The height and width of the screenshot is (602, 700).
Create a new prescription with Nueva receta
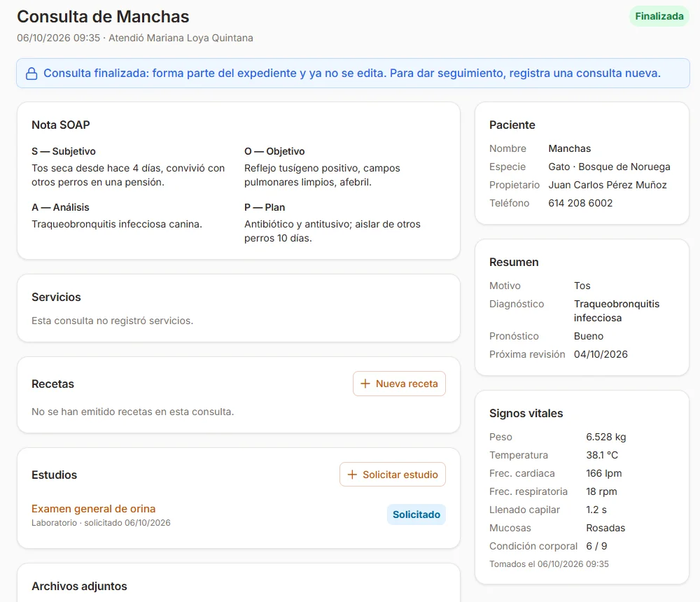pyautogui.click(x=399, y=384)
